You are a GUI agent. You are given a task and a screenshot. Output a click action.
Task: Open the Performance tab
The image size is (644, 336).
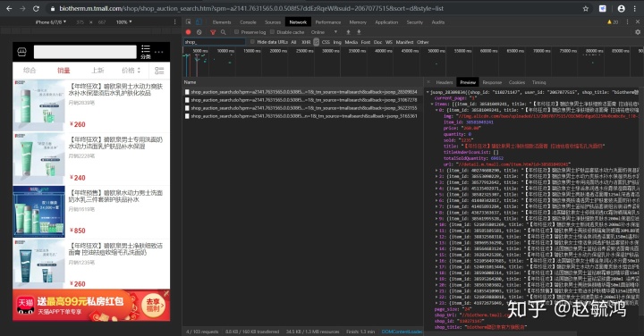328,22
